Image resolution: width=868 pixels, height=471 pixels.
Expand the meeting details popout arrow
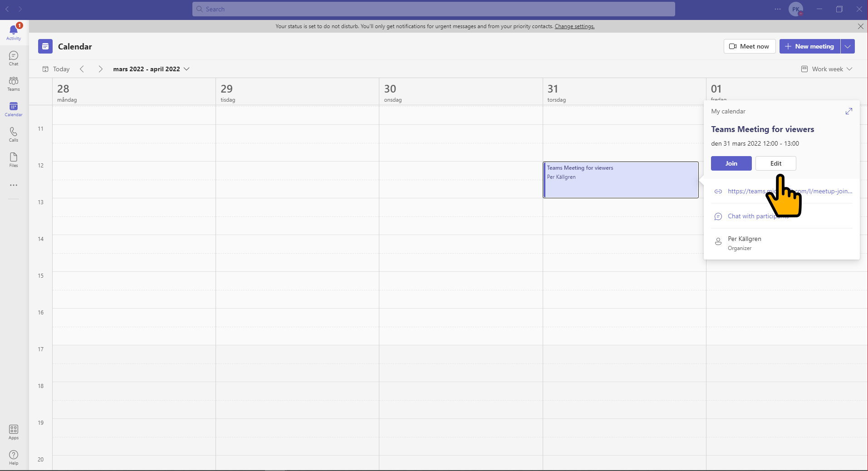click(x=849, y=111)
